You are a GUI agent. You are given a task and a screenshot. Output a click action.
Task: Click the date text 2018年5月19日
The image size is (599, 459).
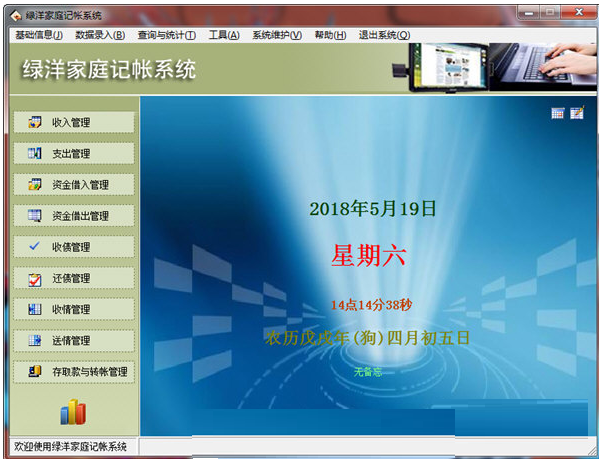coord(373,208)
